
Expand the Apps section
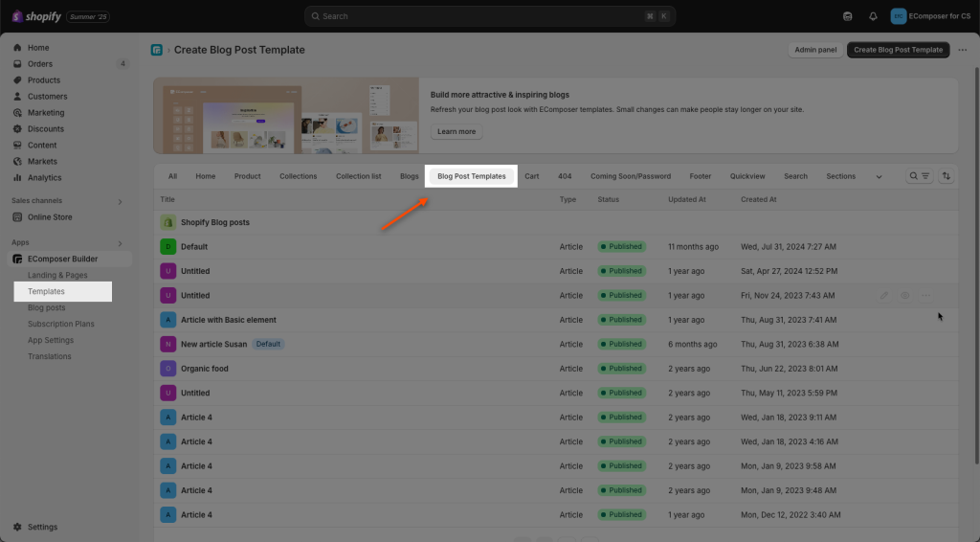(120, 243)
